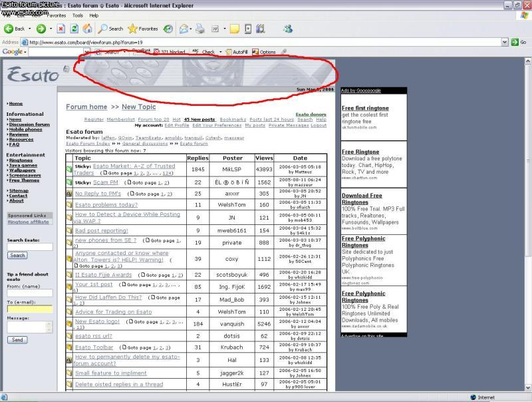Click the Esato logo
Image resolution: width=532 pixels, height=402 pixels.
33,75
